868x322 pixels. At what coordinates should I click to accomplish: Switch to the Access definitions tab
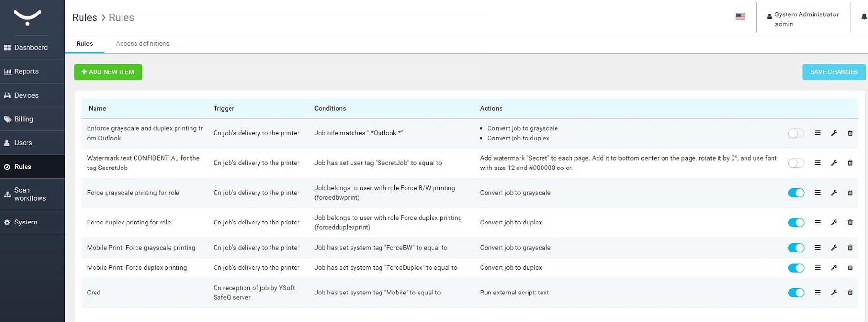142,44
